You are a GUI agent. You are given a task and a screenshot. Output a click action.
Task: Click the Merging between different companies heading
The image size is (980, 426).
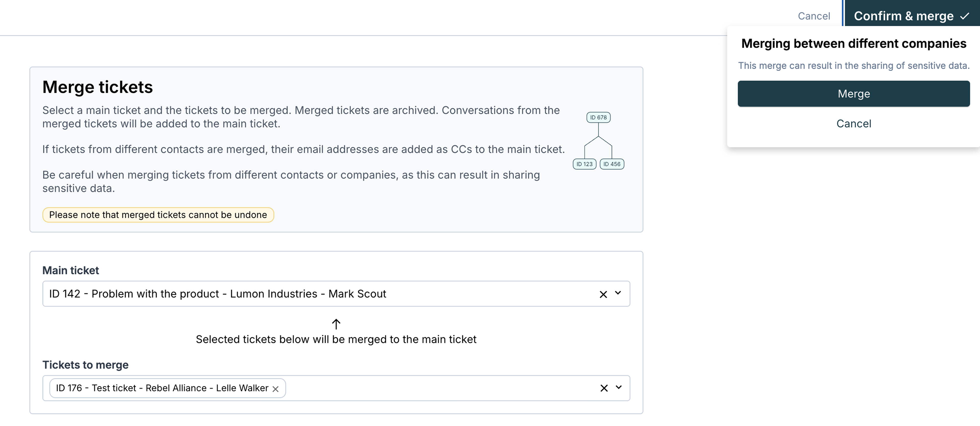pyautogui.click(x=853, y=44)
